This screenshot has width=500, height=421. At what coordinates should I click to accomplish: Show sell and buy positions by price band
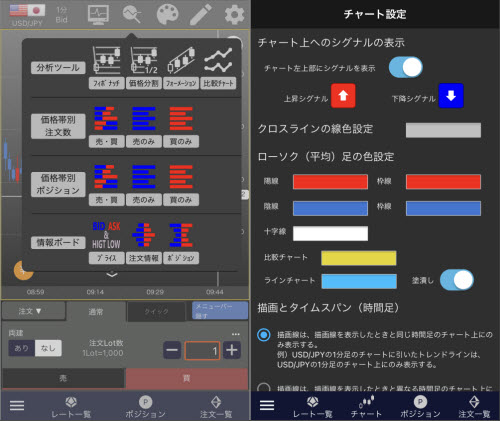tap(106, 185)
